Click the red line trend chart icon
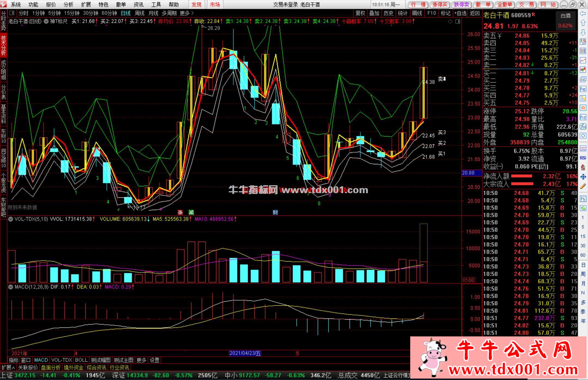The image size is (588, 380). tap(583, 60)
